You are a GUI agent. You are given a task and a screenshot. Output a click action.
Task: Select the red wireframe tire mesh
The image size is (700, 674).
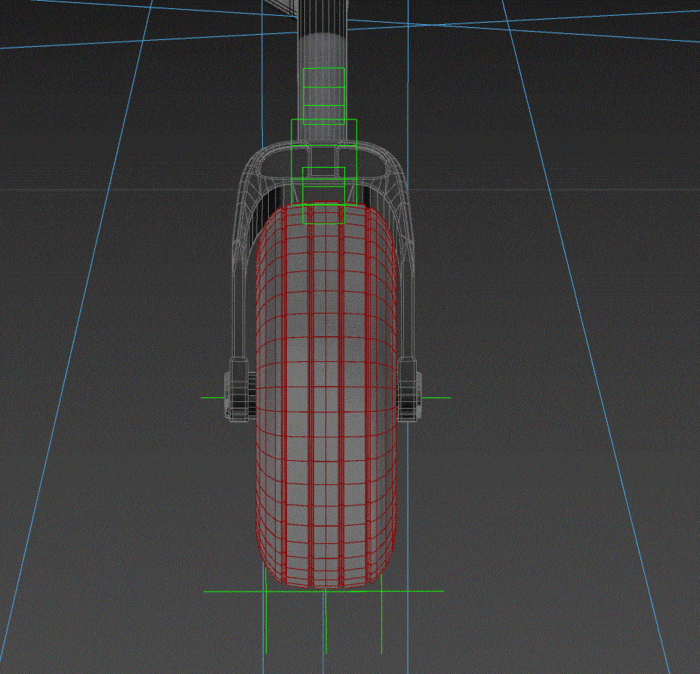pos(326,395)
